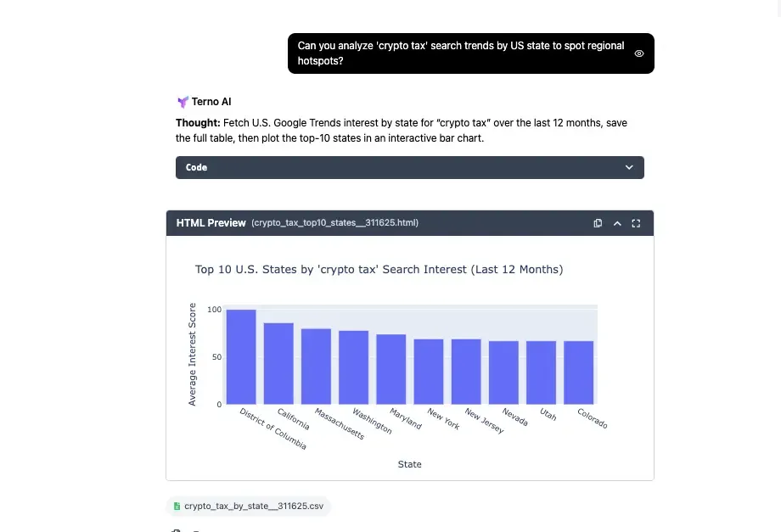
Task: Select the Washington bar in the chart
Action: 353,367
